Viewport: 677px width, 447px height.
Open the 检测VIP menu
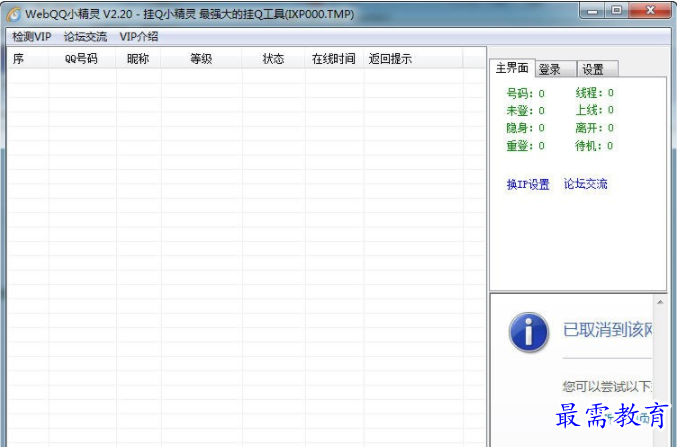[x=32, y=37]
